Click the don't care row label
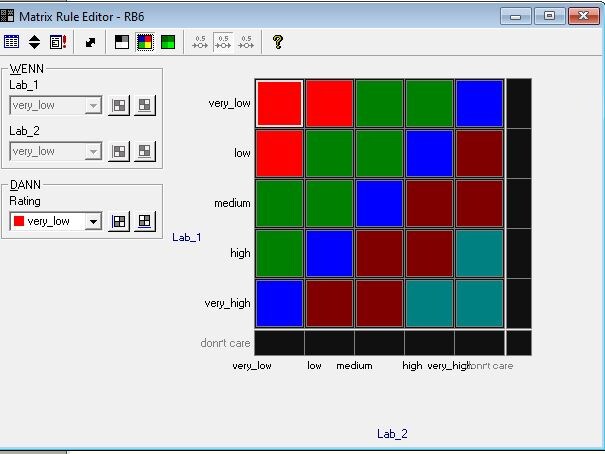Viewport: 605px width, 454px height. pos(225,343)
